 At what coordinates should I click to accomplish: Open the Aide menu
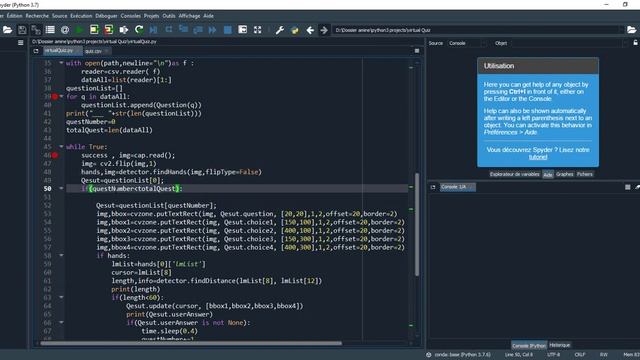[209, 16]
